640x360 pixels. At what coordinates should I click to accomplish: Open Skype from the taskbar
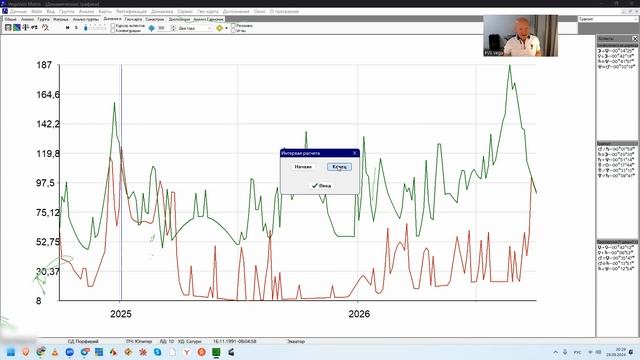click(158, 352)
